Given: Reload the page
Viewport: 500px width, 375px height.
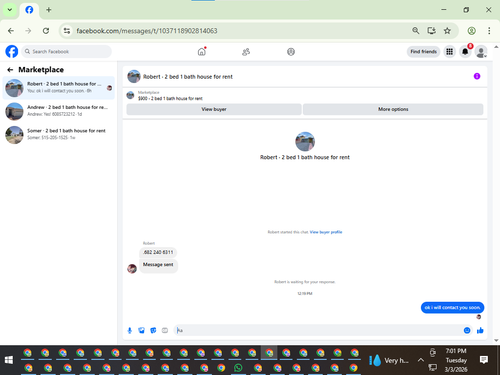Looking at the screenshot, I should click(46, 31).
